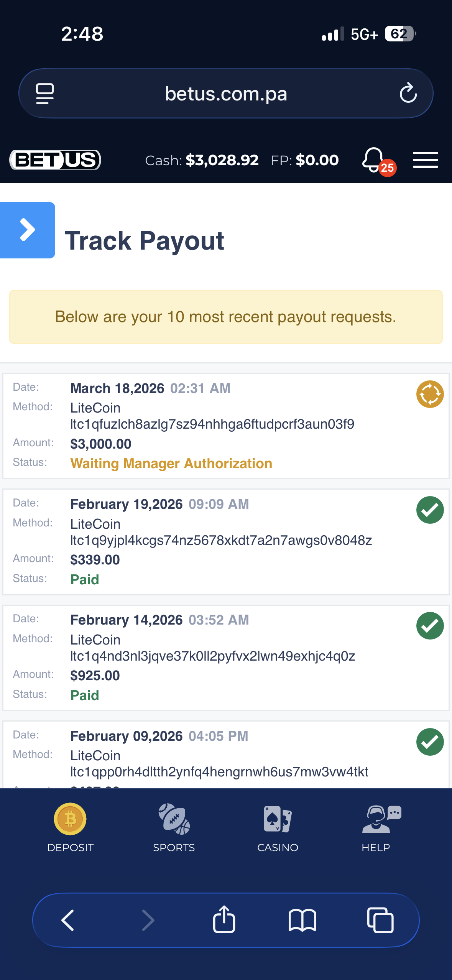The image size is (452, 980).
Task: Open the hamburger menu
Action: (425, 160)
